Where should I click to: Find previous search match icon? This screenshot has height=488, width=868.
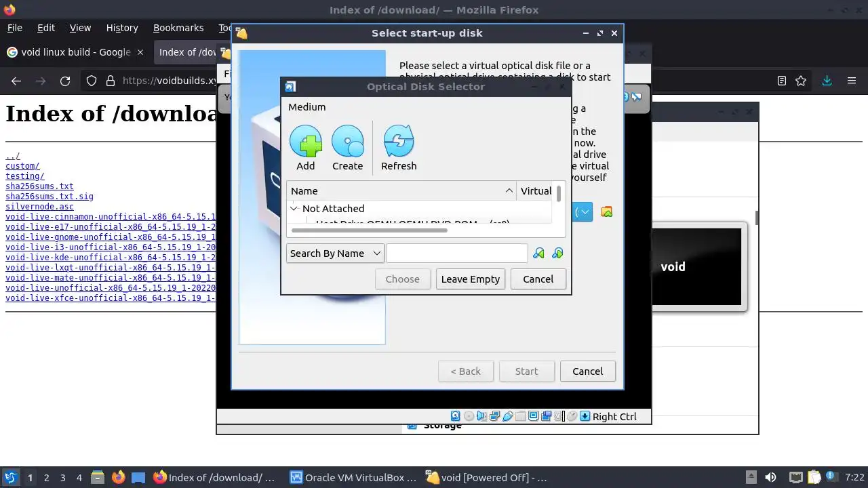coord(538,253)
